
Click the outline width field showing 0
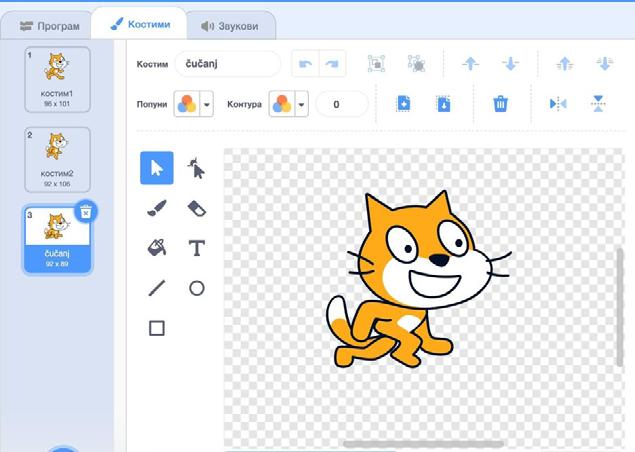341,104
